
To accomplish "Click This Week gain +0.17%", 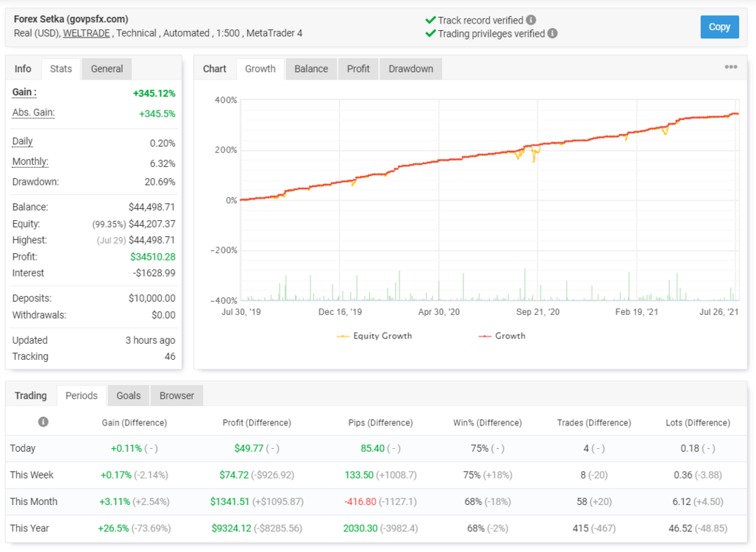I will [115, 475].
